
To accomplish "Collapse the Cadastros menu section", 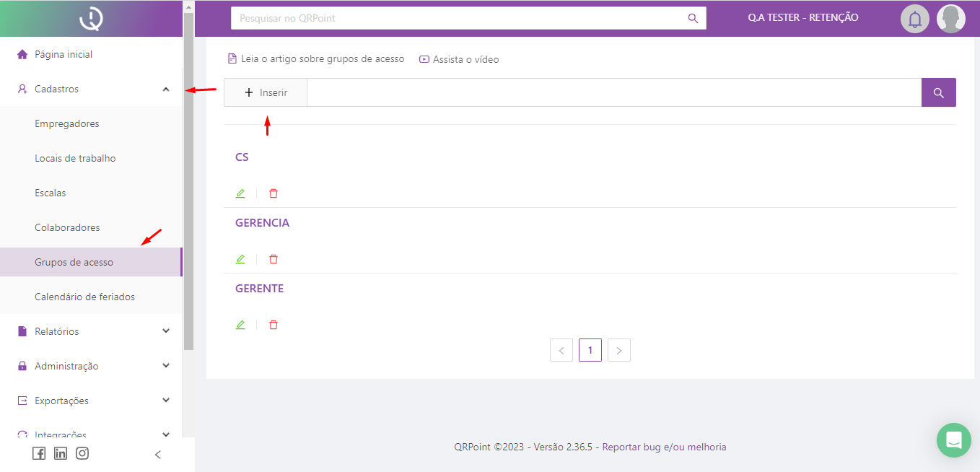I will click(x=165, y=89).
